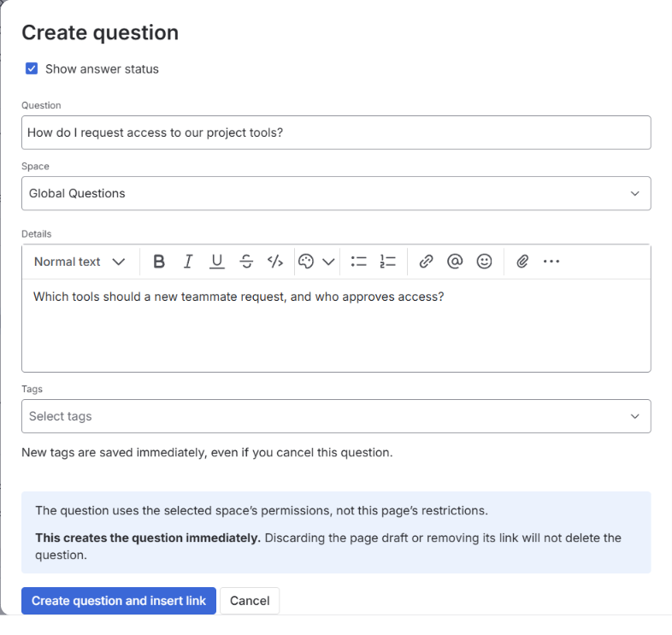Insert a bulleted list
This screenshot has height=635, width=672.
click(x=359, y=262)
